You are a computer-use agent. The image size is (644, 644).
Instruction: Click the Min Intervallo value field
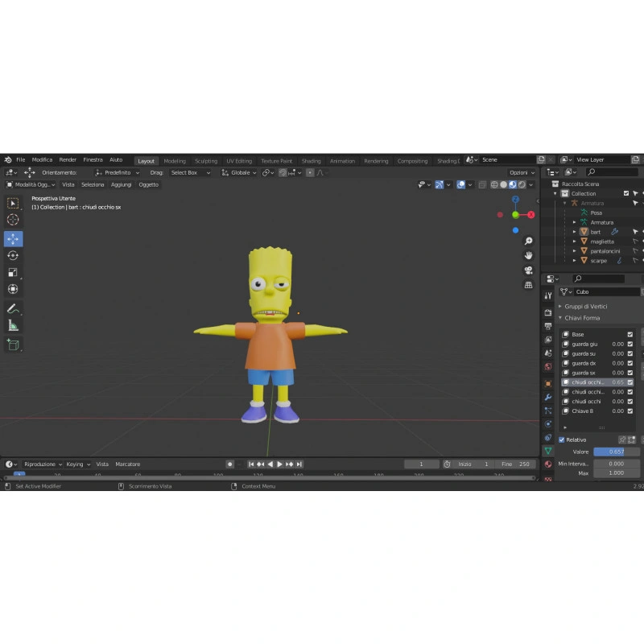click(617, 464)
